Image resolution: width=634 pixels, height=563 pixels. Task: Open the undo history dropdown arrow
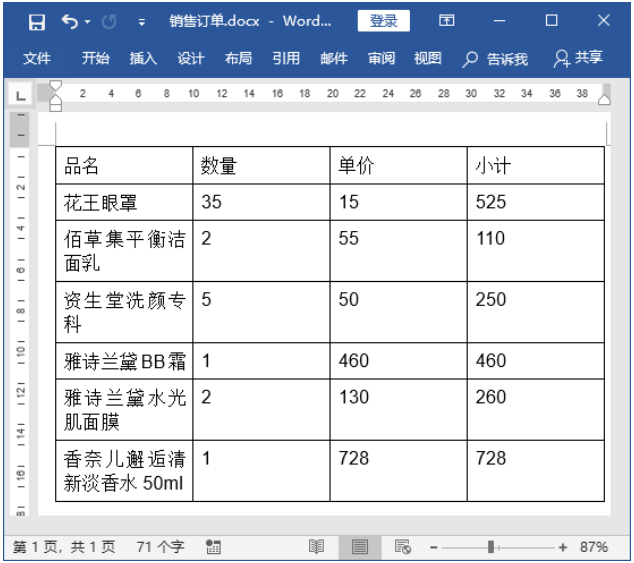pos(87,21)
